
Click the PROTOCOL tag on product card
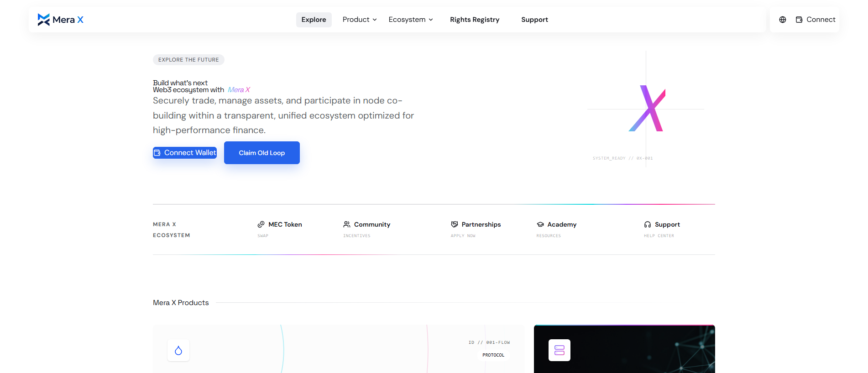(x=493, y=355)
